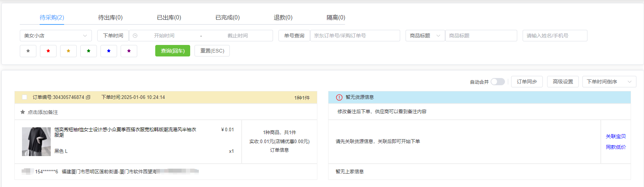Toggle the 自动合并 switch

coord(497,82)
